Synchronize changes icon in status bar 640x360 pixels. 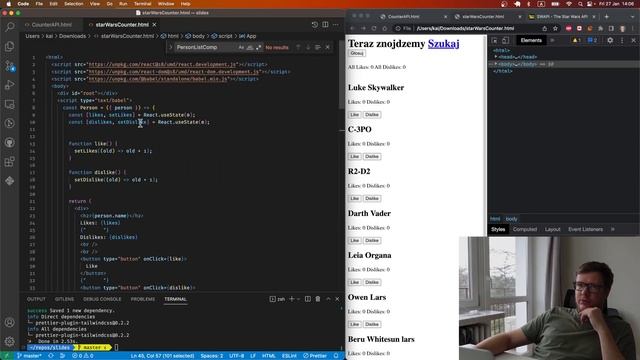coord(51,356)
